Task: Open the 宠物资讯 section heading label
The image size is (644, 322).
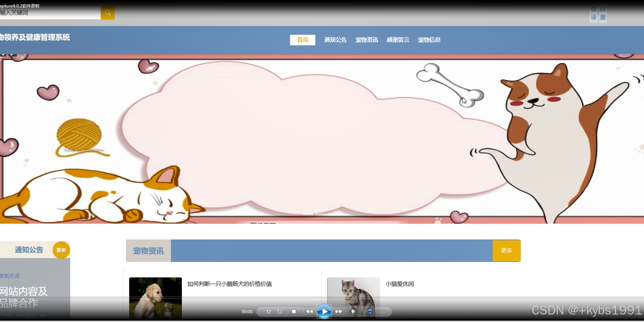Action: pos(148,251)
